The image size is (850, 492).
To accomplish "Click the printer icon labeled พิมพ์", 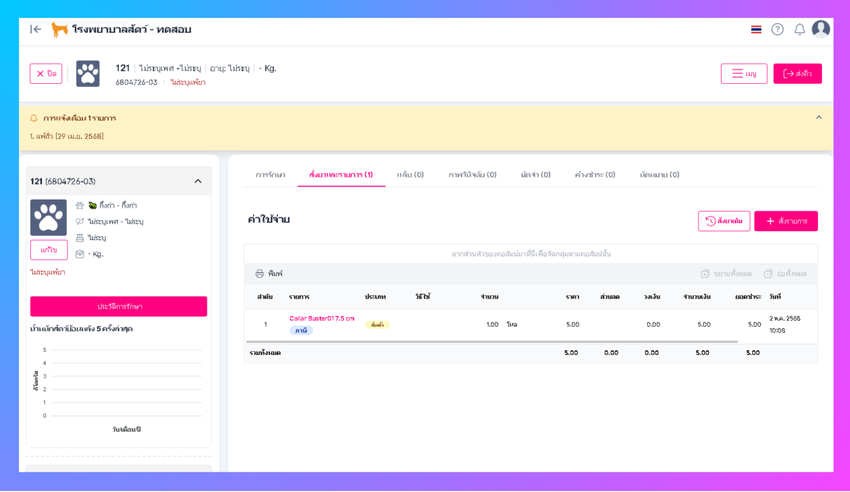I will click(260, 274).
